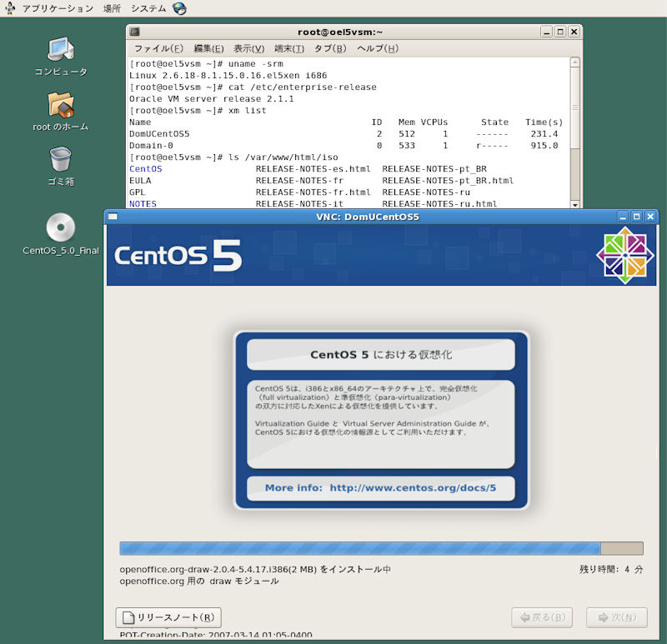The height and width of the screenshot is (644, 667).
Task: Click the NOTES directory name in terminal
Action: (x=143, y=203)
